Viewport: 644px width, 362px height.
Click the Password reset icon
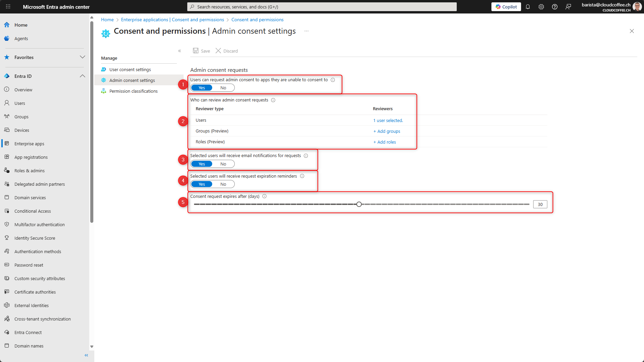(7, 265)
